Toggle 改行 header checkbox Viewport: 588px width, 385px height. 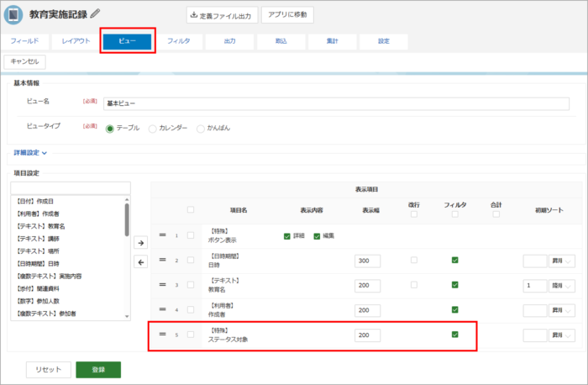pyautogui.click(x=414, y=214)
